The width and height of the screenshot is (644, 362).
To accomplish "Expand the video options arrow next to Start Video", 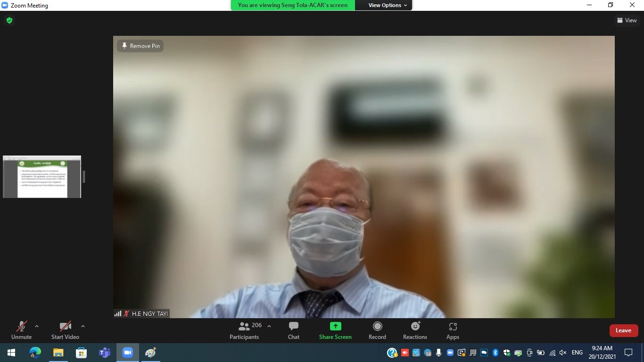I will [83, 326].
